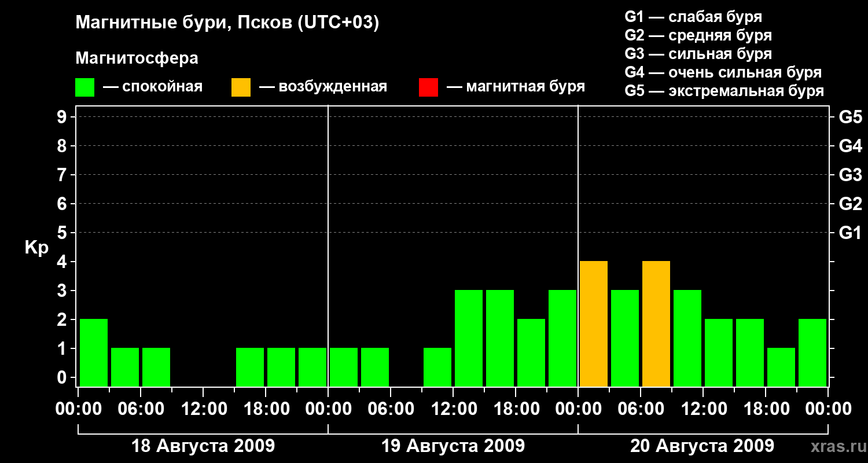Click the green Kp 3 bar between the two orange bars
The image size is (868, 463).
pos(625,338)
